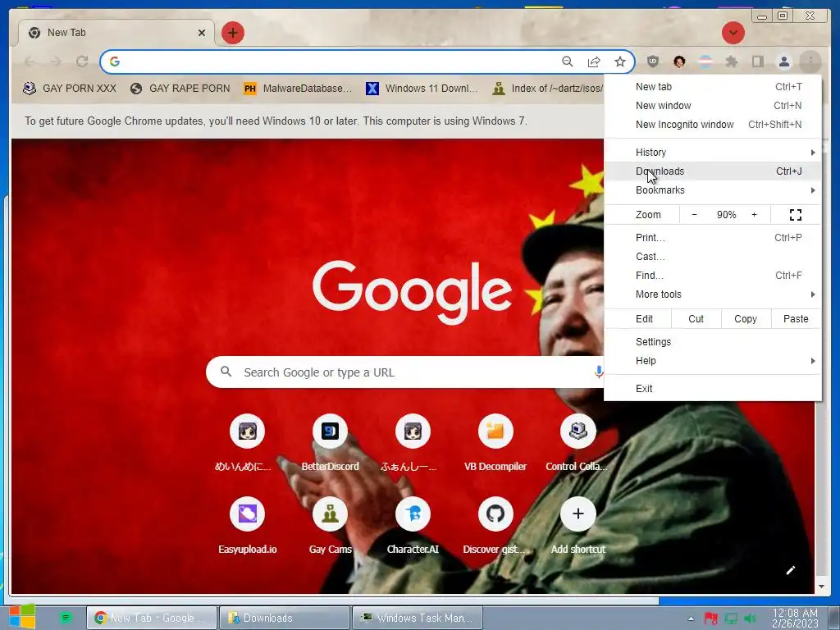Start voice search with the microphone icon
Screen dimensions: 840x630
coord(599,372)
